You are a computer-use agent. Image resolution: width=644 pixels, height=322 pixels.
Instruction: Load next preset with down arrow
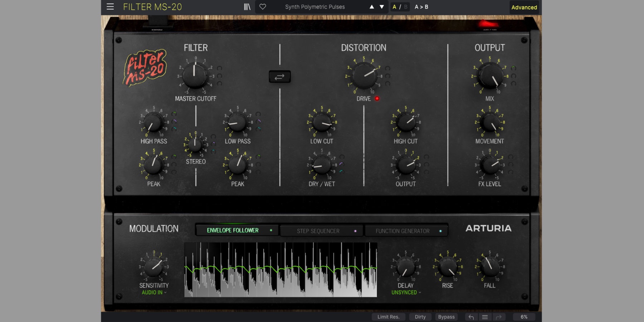382,7
